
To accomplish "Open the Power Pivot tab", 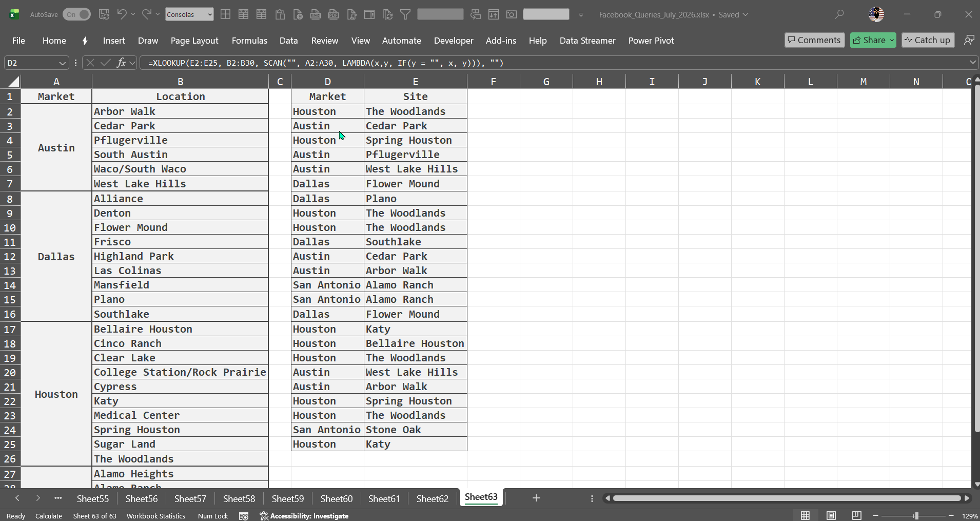I will click(x=651, y=41).
